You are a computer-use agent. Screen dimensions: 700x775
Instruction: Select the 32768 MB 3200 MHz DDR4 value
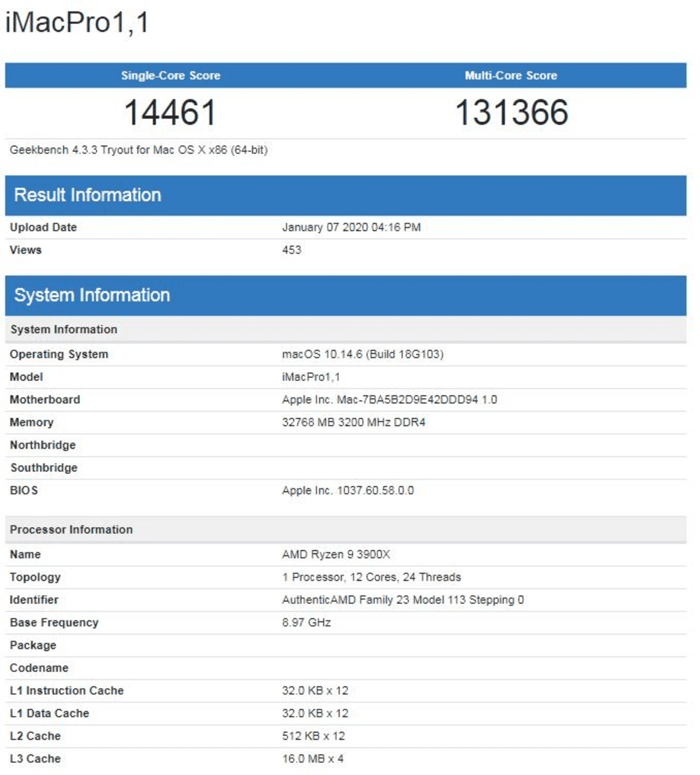tap(353, 423)
